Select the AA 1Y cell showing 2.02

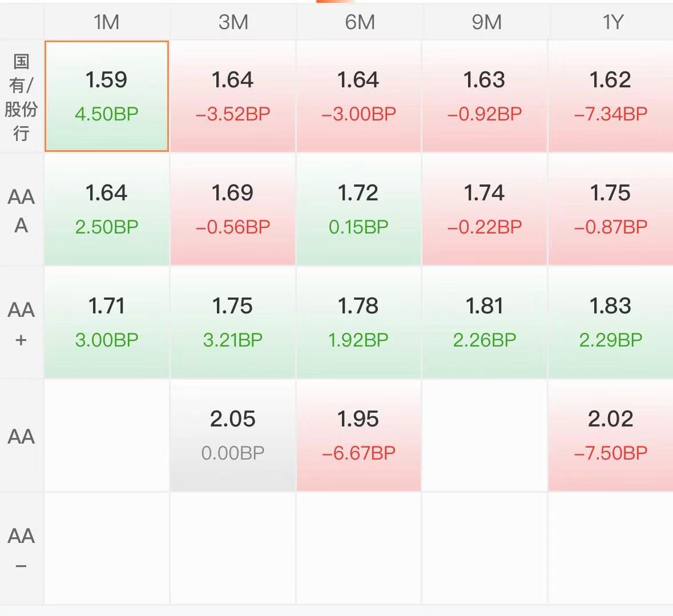[611, 435]
